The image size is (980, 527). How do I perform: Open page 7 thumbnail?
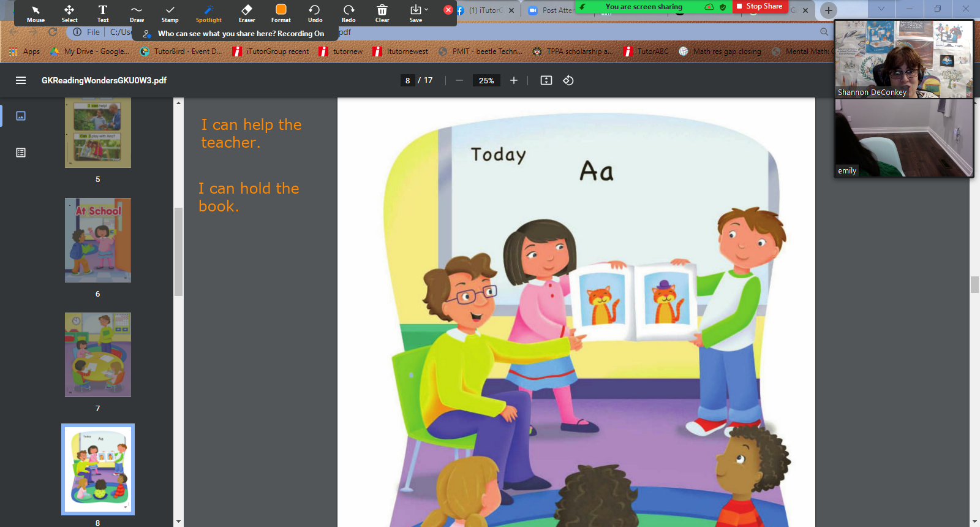(98, 355)
